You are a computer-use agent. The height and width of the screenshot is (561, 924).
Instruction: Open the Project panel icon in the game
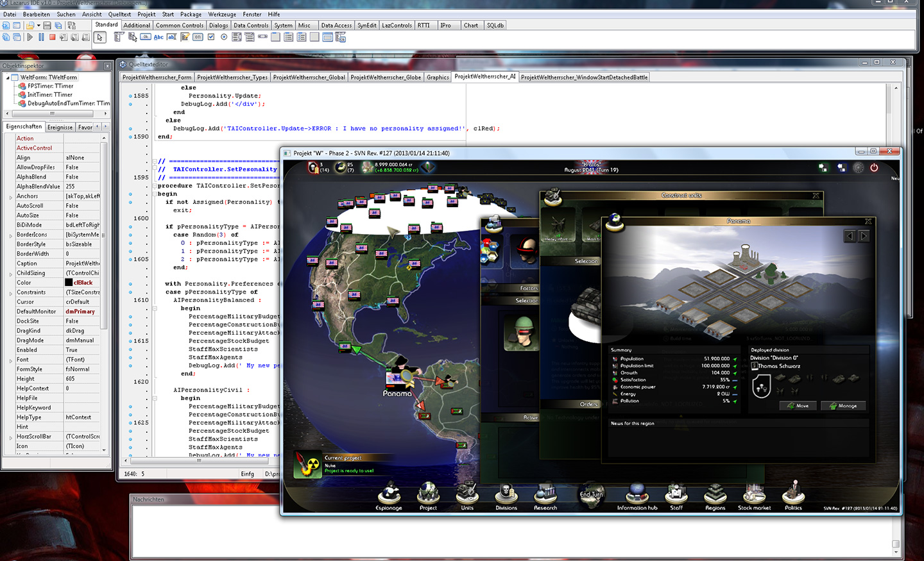(428, 495)
